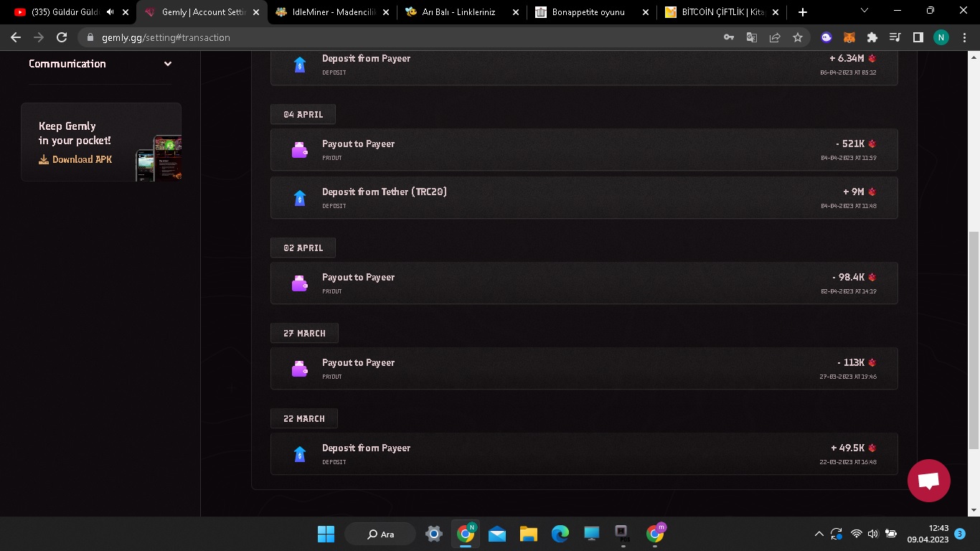Open the tab search dropdown arrow
The image size is (980, 551).
point(864,11)
